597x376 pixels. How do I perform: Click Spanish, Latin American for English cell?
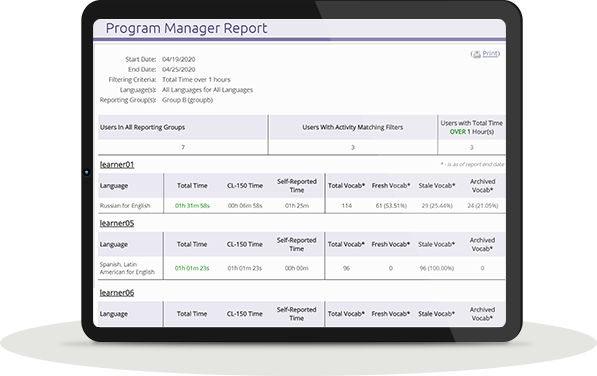click(127, 268)
